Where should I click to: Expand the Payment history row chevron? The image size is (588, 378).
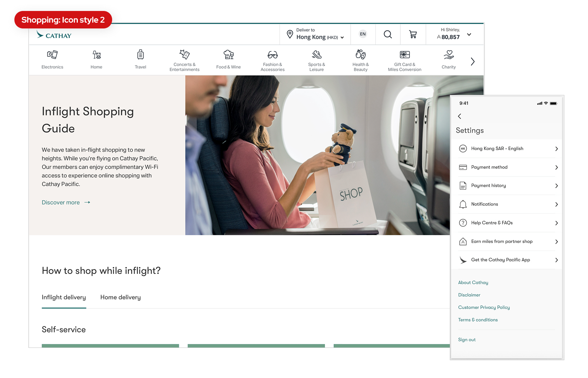[556, 186]
